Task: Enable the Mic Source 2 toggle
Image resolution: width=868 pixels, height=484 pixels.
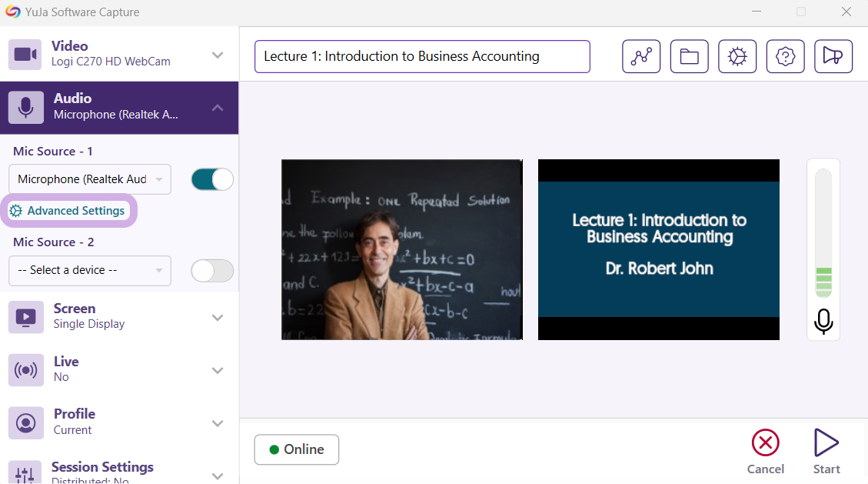Action: point(212,271)
